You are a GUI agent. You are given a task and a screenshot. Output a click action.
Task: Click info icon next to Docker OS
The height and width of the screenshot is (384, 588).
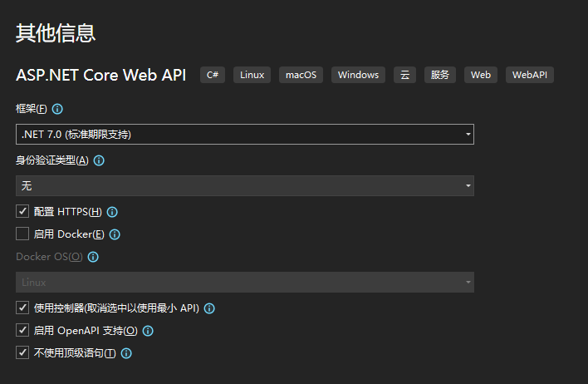coord(93,257)
